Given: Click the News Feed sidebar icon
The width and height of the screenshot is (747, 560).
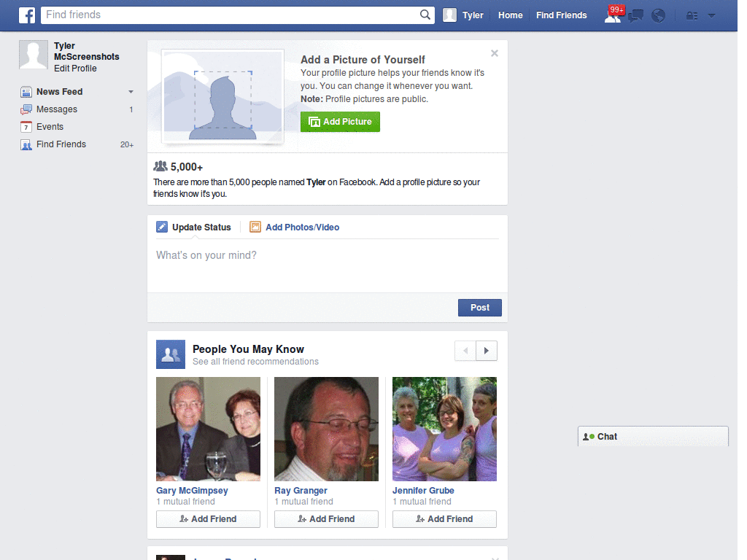Looking at the screenshot, I should (26, 92).
